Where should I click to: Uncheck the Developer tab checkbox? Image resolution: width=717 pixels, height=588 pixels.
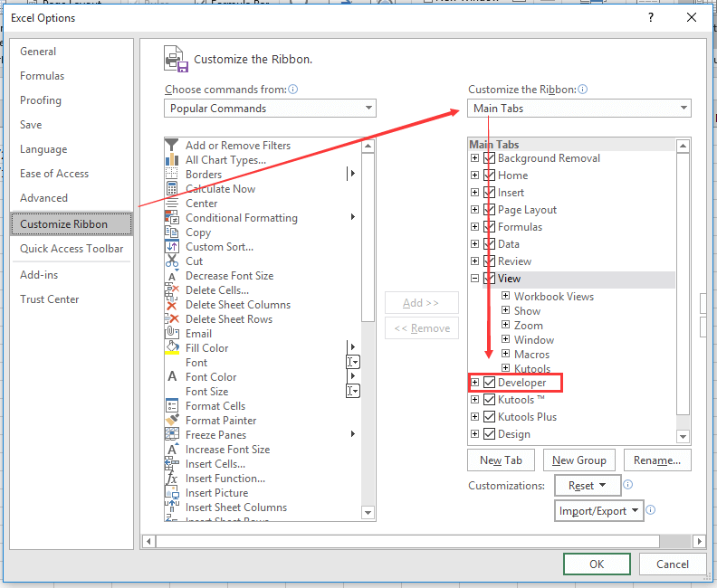(490, 383)
